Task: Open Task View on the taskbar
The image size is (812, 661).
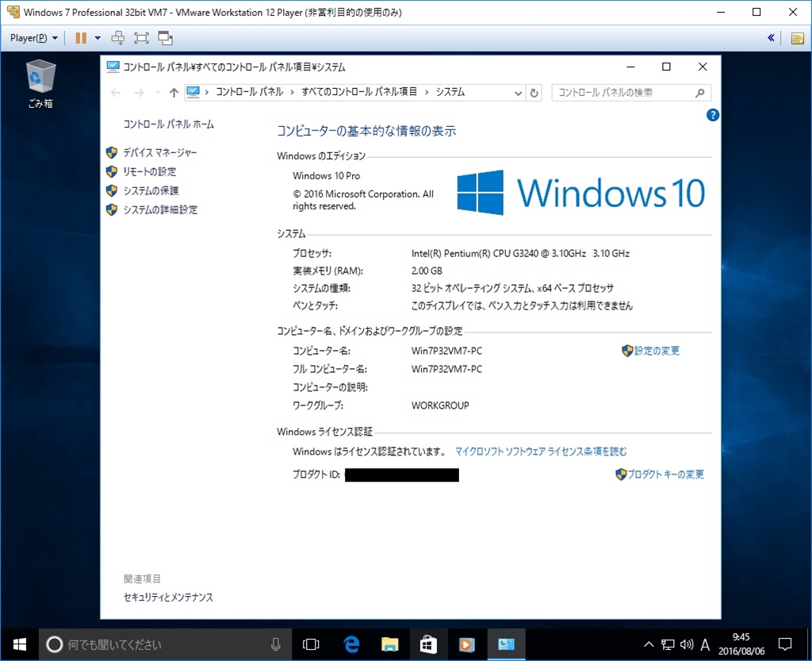Action: coord(311,644)
